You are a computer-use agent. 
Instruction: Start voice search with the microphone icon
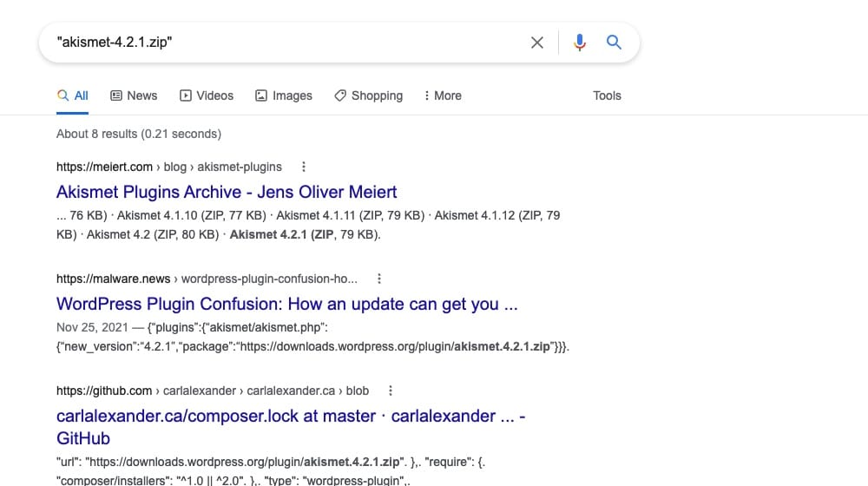[x=580, y=43]
